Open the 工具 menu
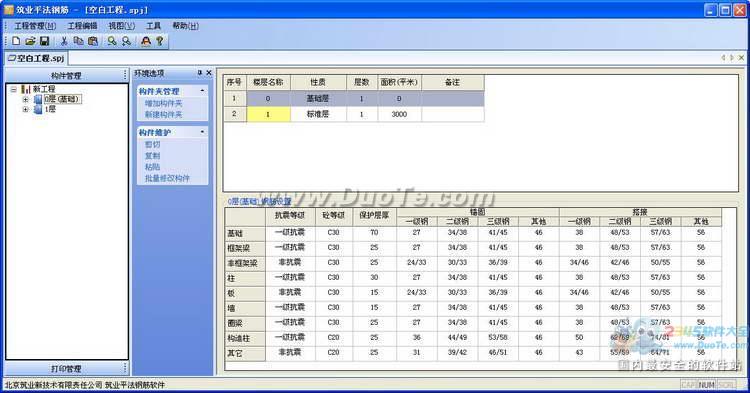The width and height of the screenshot is (750, 393). (x=153, y=26)
